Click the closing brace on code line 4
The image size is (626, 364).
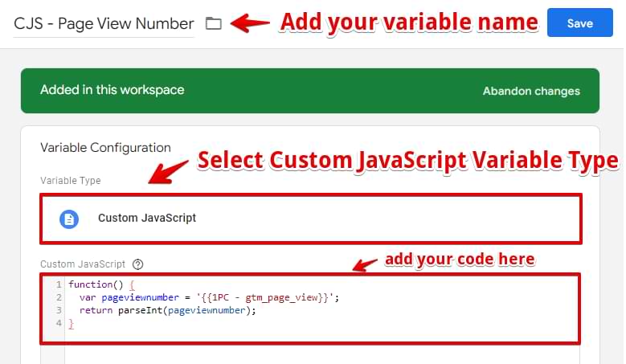(71, 323)
